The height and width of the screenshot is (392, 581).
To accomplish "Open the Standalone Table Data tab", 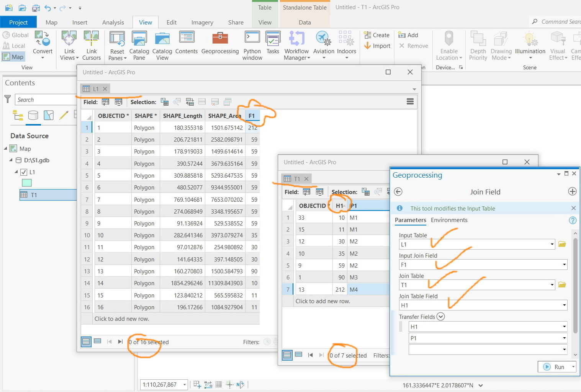I will (304, 22).
